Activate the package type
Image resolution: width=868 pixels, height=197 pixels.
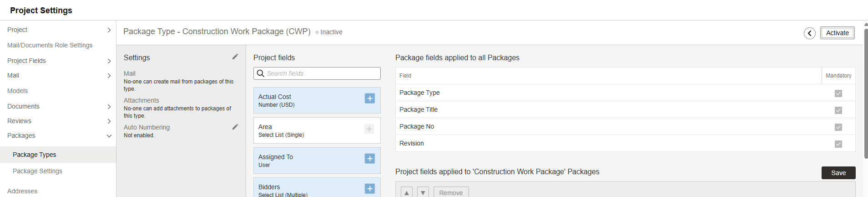pyautogui.click(x=838, y=33)
